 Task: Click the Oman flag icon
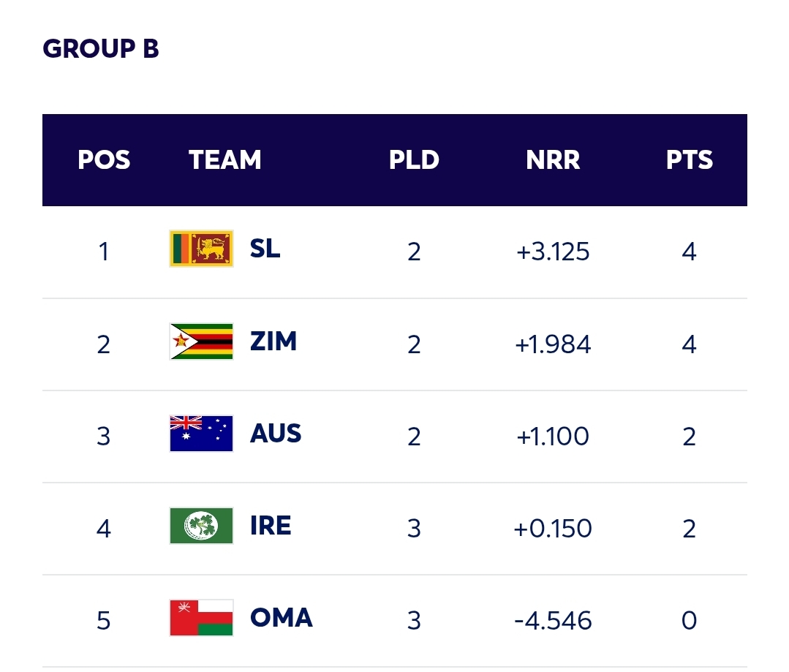(201, 618)
